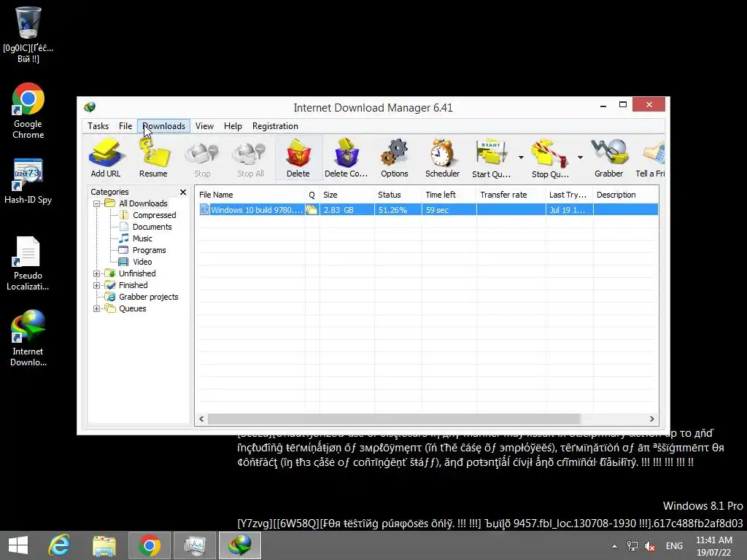Expand the Finished category node
Viewport: 747px width, 560px height.
click(x=97, y=285)
